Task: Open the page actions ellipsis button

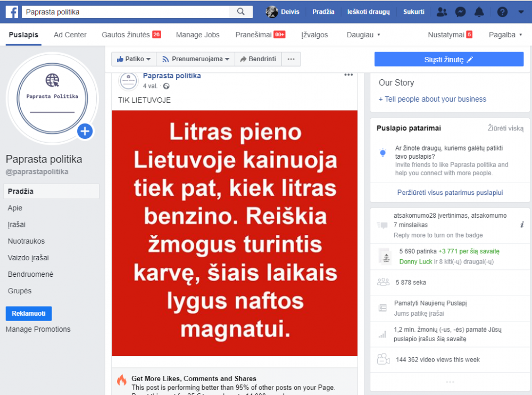Action: 291,59
